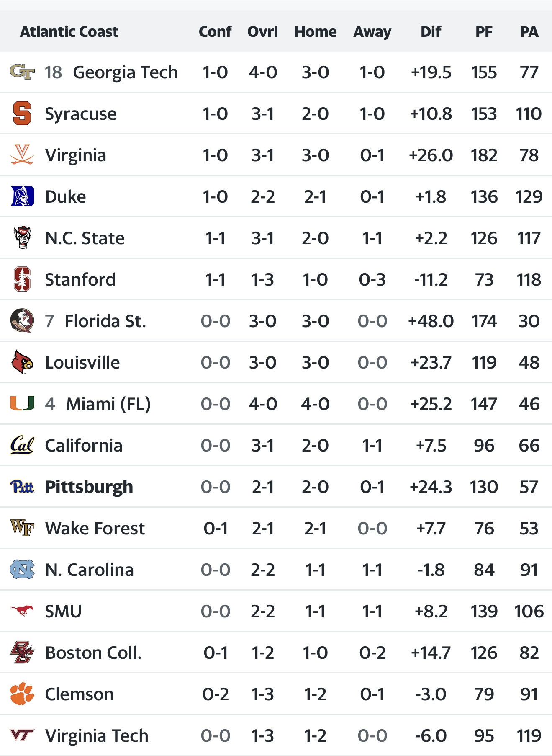
Task: Click the Georgia Tech team logo
Action: (x=22, y=72)
